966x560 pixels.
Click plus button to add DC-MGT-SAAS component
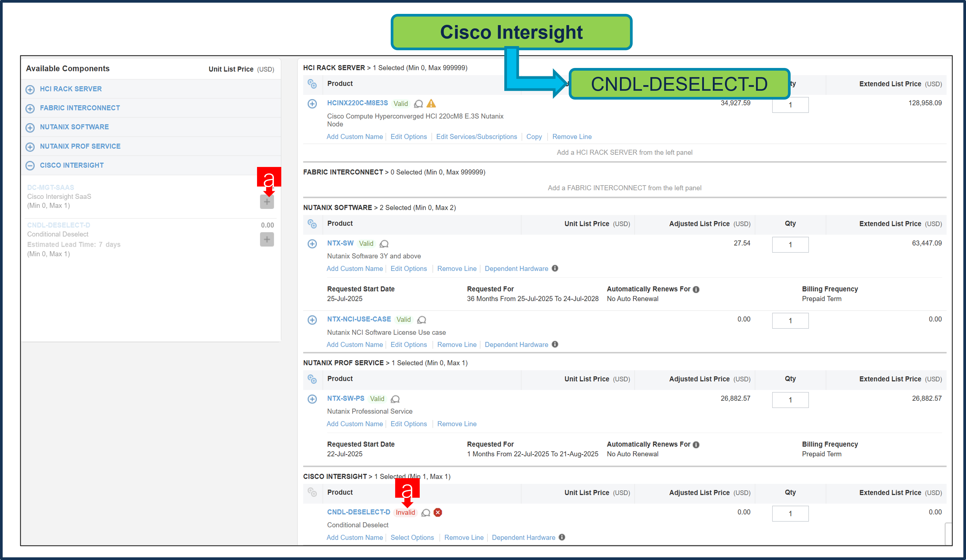(267, 202)
